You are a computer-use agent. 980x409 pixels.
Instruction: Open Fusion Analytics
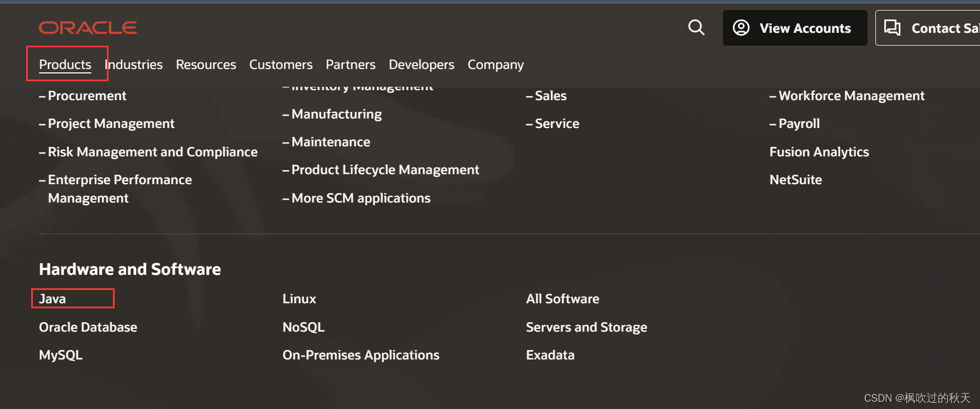pos(819,152)
